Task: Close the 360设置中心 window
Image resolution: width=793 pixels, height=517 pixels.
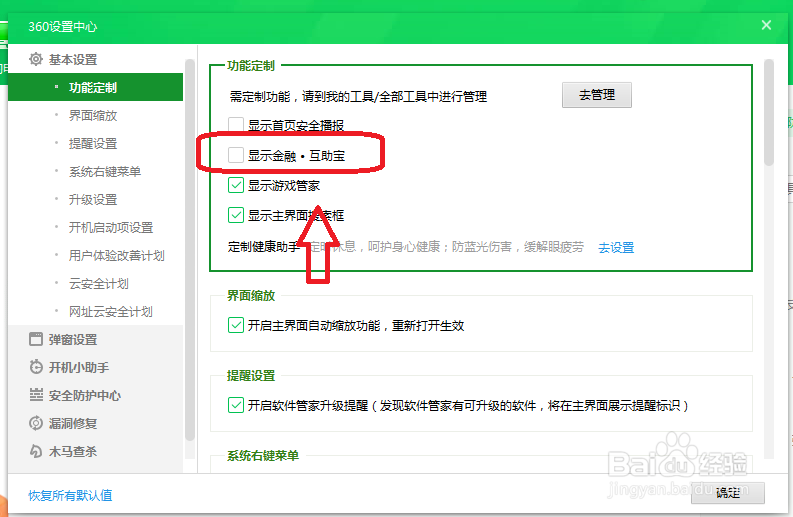Action: click(x=766, y=25)
